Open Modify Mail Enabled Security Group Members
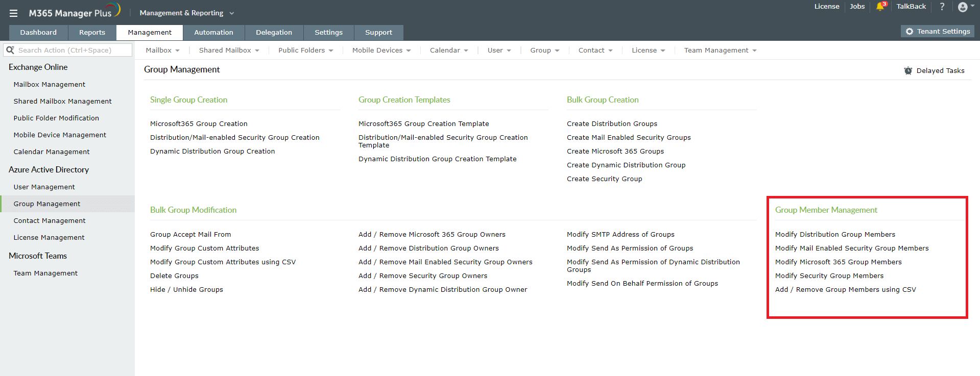The height and width of the screenshot is (376, 980). click(852, 248)
